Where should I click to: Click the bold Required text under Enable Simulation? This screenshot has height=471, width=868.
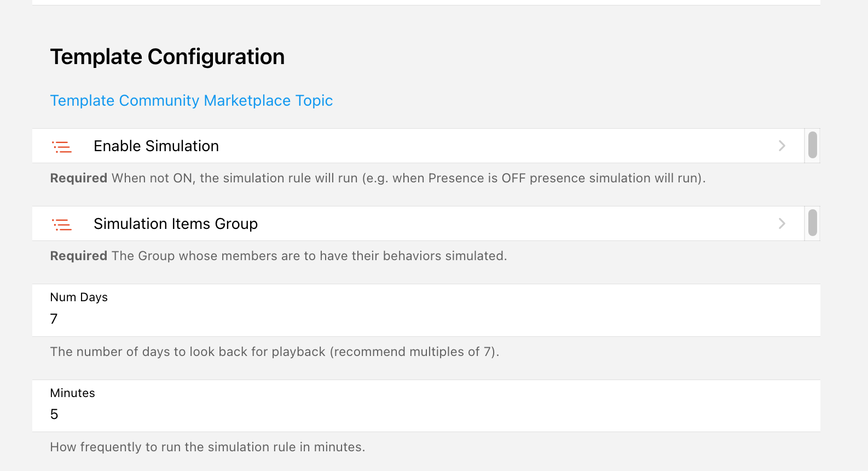78,179
